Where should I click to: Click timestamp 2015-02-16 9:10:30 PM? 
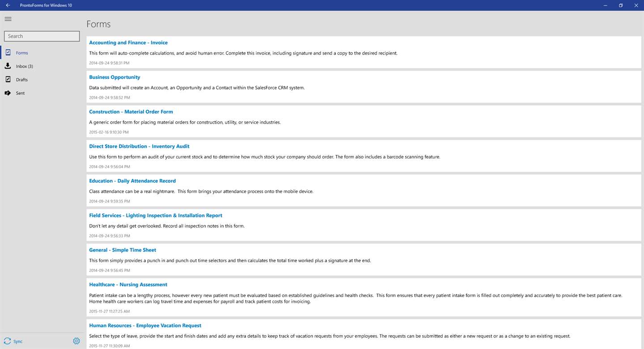109,132
